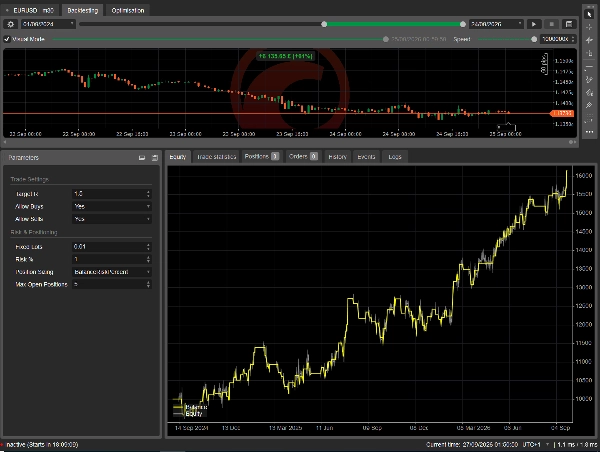Click the icon directly above the three-dots icon

(x=589, y=120)
